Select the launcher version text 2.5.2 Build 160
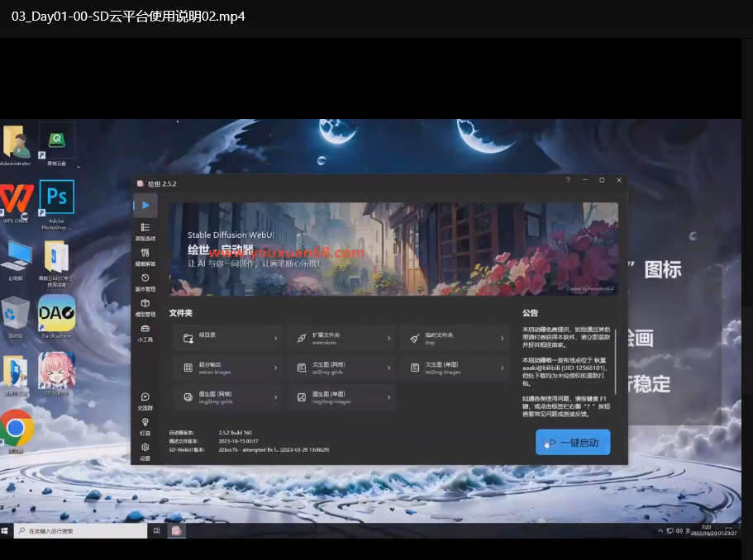The height and width of the screenshot is (560, 753). (236, 433)
